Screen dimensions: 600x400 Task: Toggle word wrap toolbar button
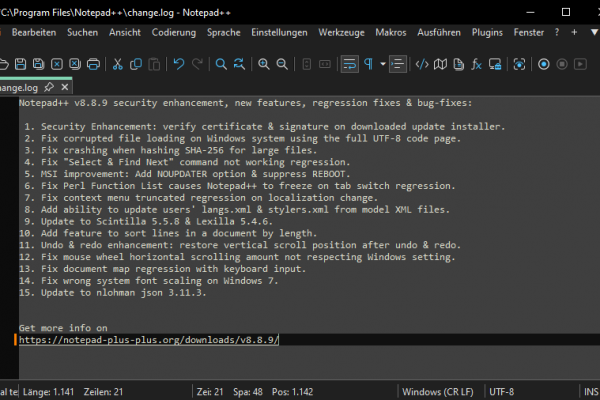[x=350, y=64]
